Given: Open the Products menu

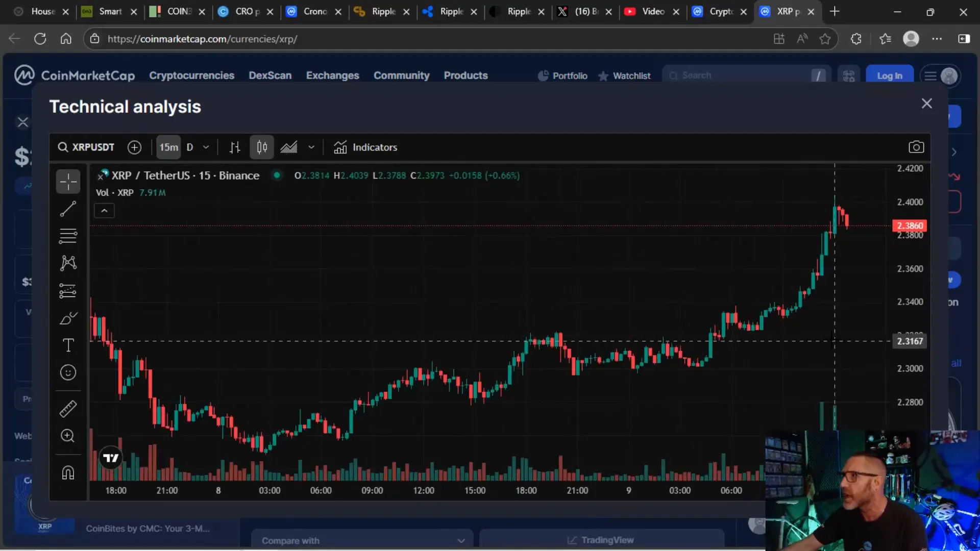Looking at the screenshot, I should (465, 76).
